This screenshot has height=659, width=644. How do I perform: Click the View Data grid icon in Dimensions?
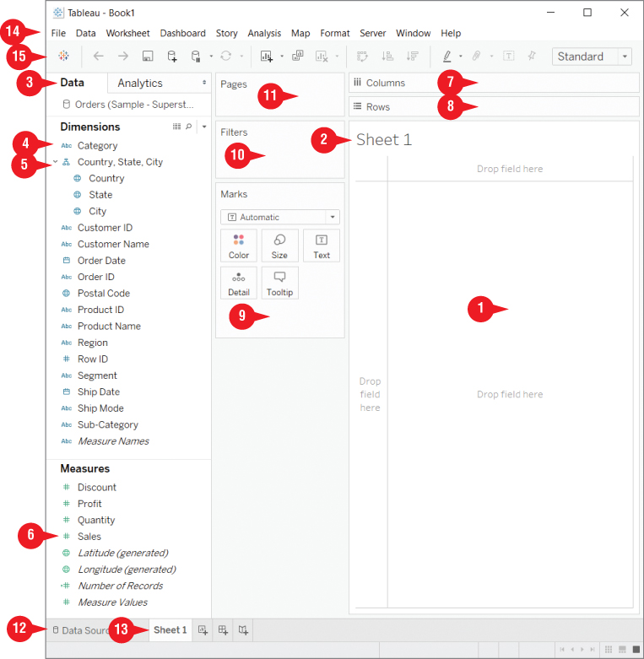176,127
